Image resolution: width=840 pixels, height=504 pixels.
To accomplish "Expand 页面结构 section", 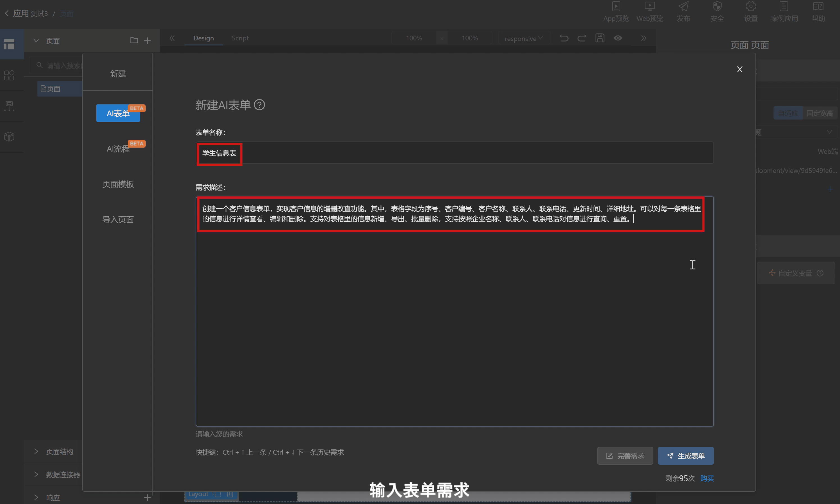I will pyautogui.click(x=36, y=451).
